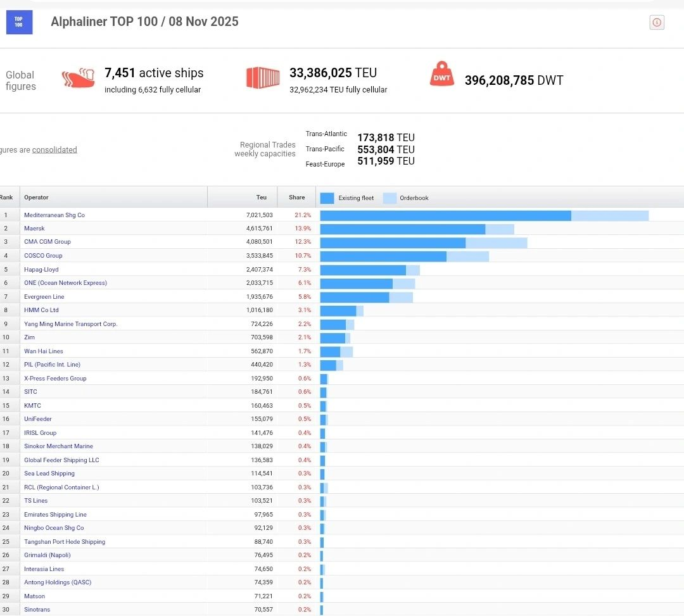Click the Existing fleet legend swatch
The image size is (684, 616).
pos(327,198)
